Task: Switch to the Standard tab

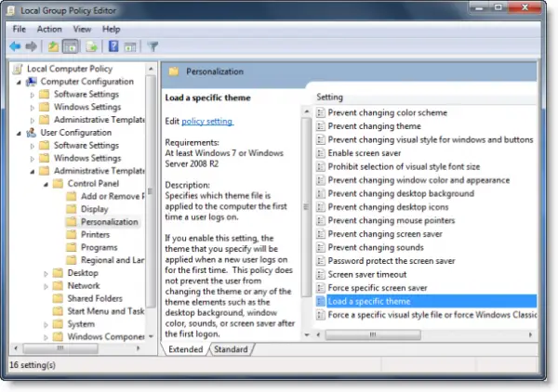Action: point(231,349)
